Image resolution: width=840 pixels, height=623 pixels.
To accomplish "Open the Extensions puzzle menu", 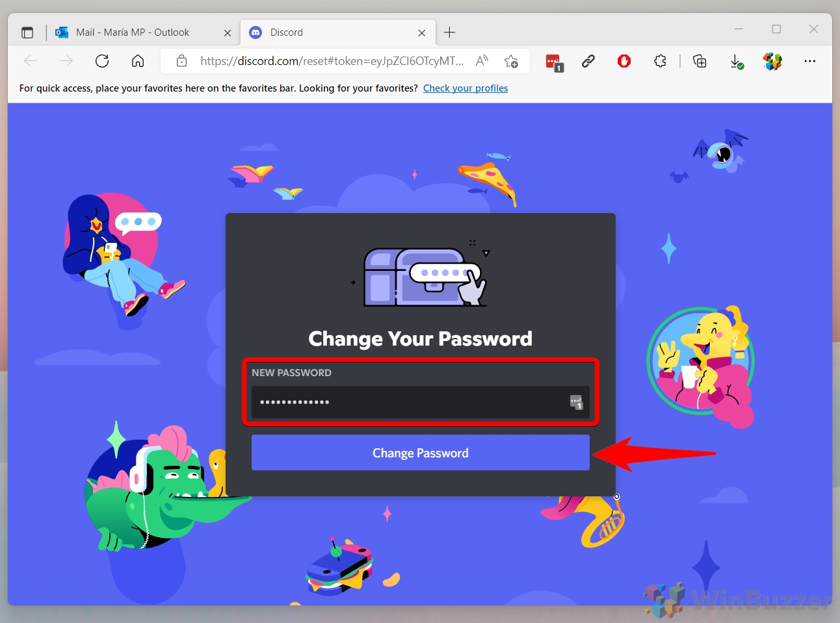I will (660, 61).
